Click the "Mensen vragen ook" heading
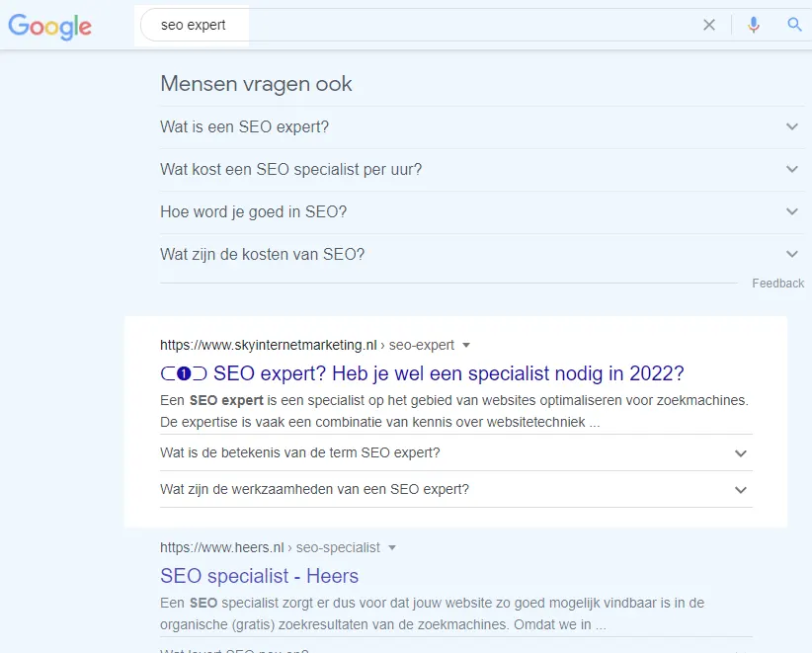812x653 pixels. pos(256,84)
